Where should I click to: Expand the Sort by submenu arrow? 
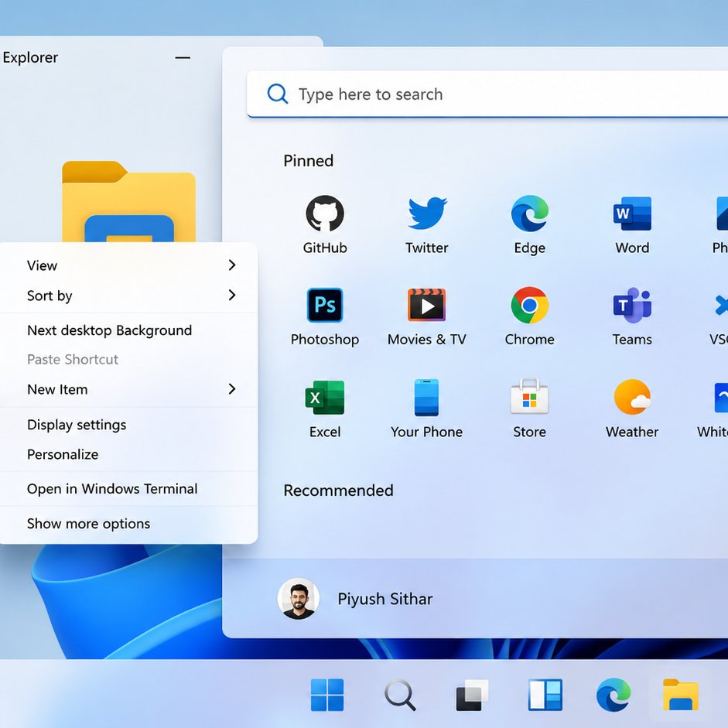(232, 295)
